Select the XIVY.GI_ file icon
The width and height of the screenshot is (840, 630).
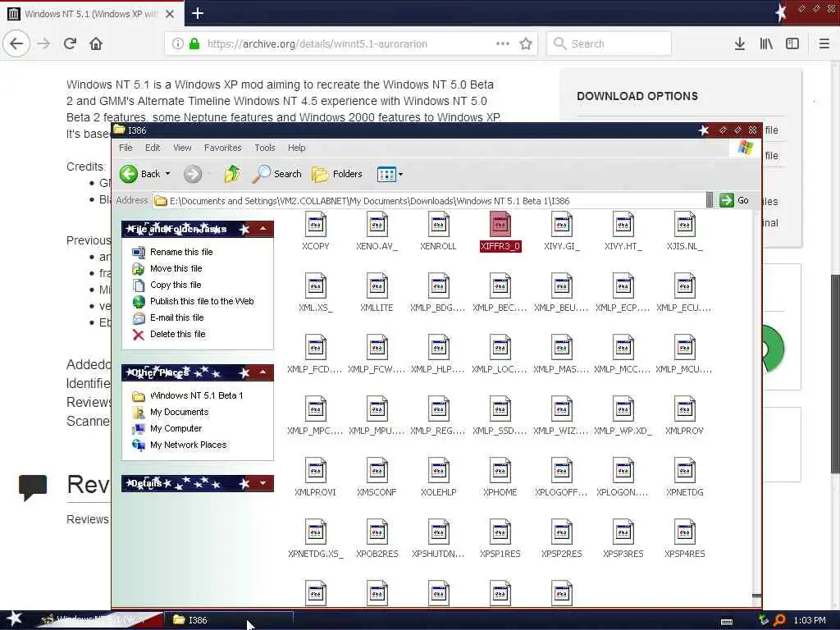click(x=561, y=224)
